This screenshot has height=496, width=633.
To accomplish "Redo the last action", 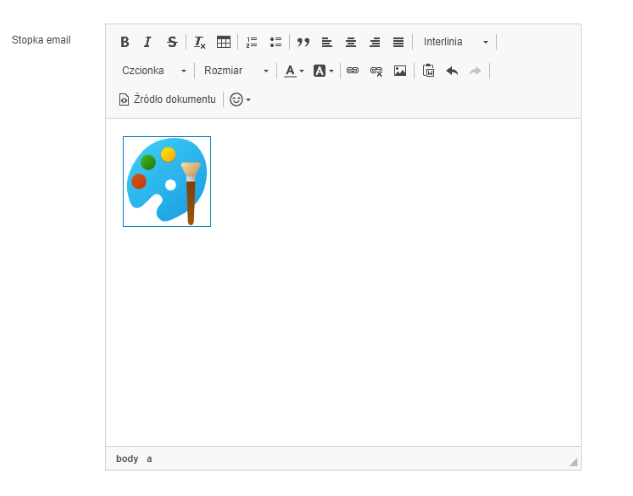I will coord(476,71).
